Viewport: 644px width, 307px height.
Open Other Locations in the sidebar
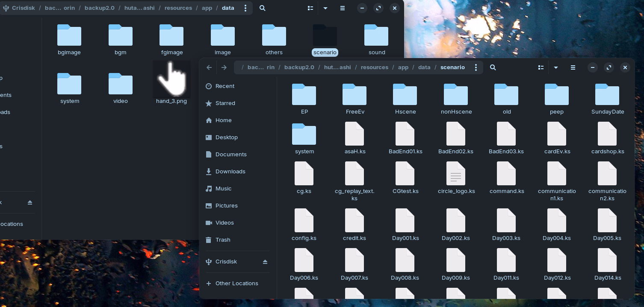236,284
